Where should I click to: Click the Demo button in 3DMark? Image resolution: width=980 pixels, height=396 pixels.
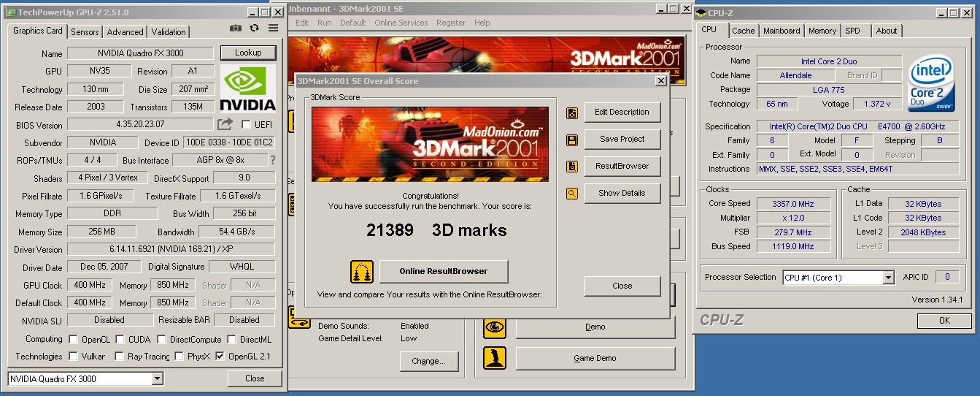[595, 327]
